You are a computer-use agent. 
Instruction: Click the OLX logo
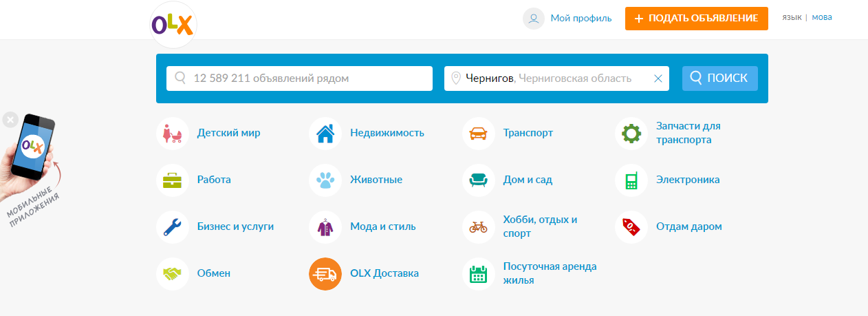[x=173, y=25]
